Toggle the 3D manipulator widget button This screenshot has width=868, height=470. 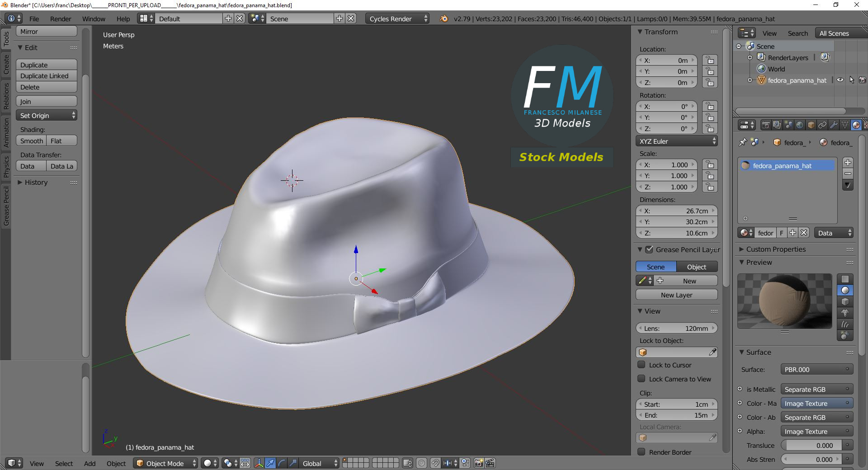(259, 463)
